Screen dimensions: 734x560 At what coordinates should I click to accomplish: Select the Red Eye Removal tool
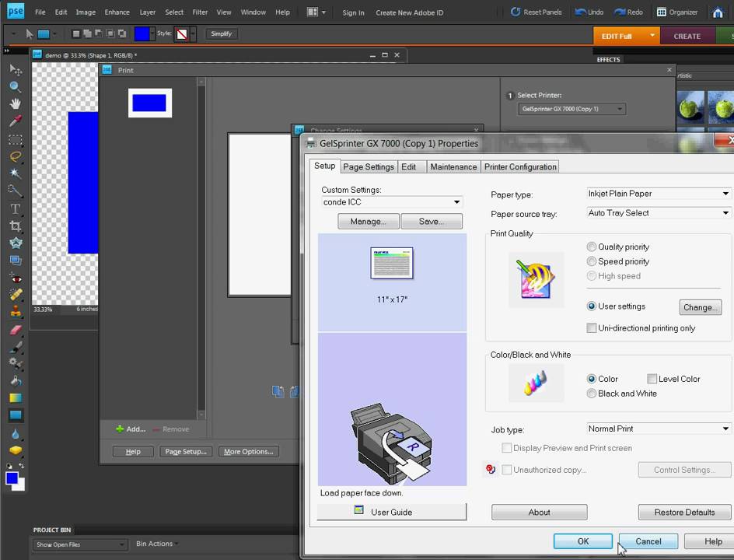(16, 278)
